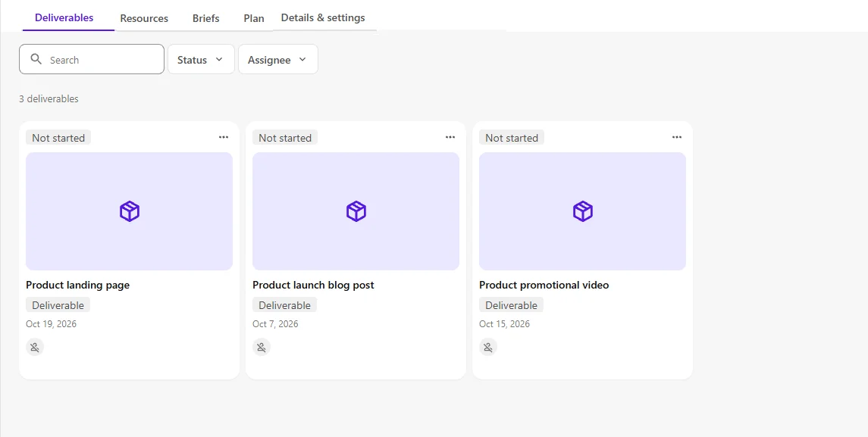This screenshot has height=437, width=868.
Task: Click the package icon in Product launch blog post thumbnail
Action: tap(356, 211)
